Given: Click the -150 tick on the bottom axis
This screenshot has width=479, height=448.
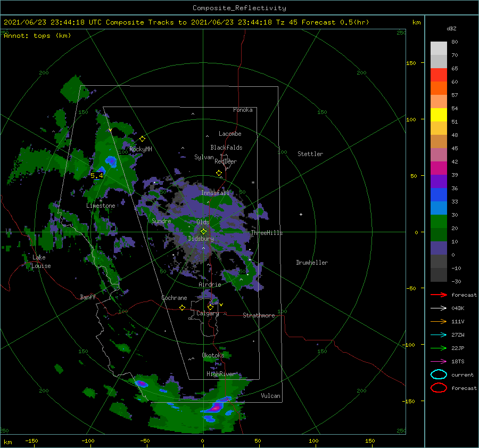Looking at the screenshot, I should 31,441.
